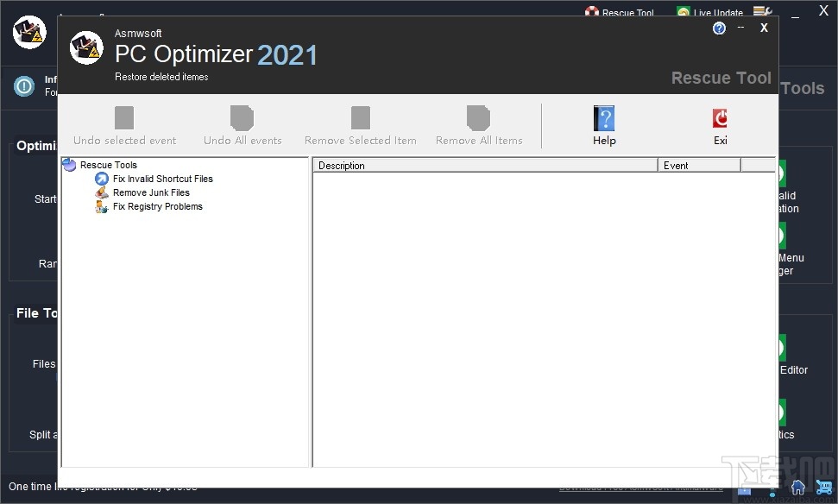Image resolution: width=838 pixels, height=504 pixels.
Task: Select Remove Junk Files
Action: coord(150,192)
